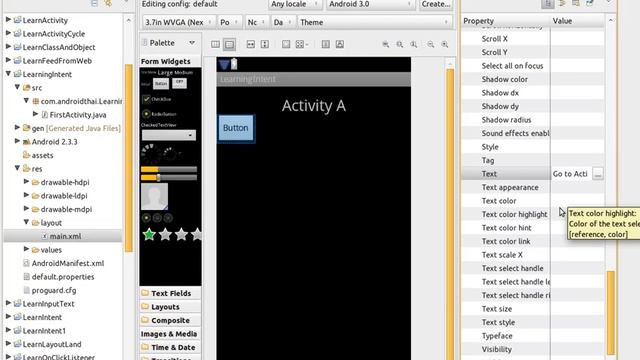Image resolution: width=640 pixels, height=360 pixels.
Task: Open the Time & Date palette category
Action: point(170,347)
